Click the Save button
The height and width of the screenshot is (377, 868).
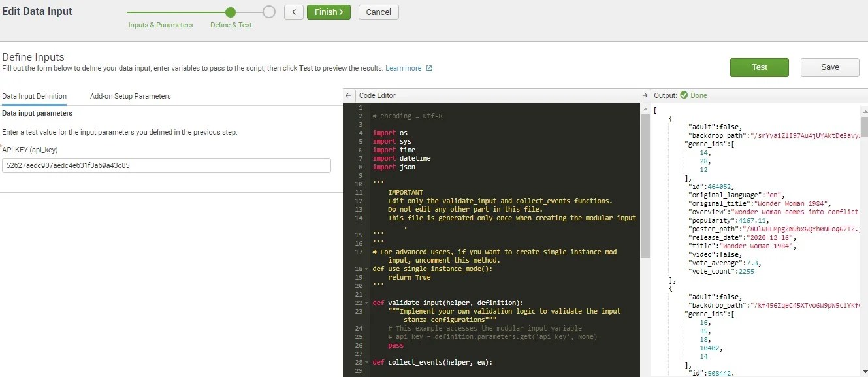click(x=830, y=67)
